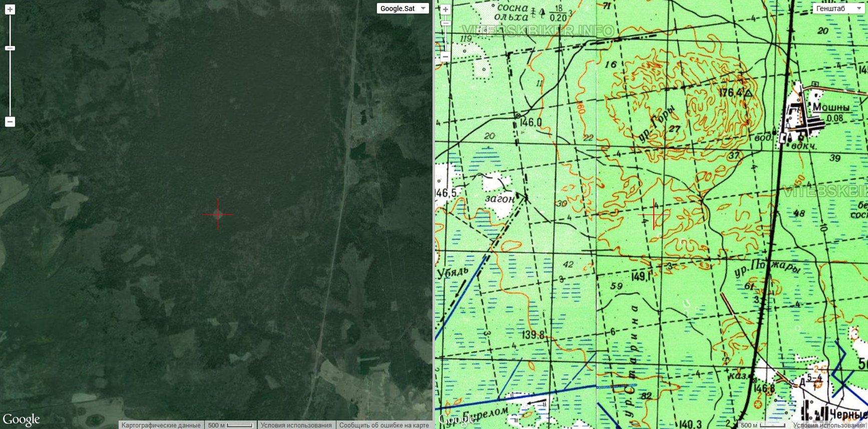Toggle the 500 м scale on satellite map

(x=230, y=425)
